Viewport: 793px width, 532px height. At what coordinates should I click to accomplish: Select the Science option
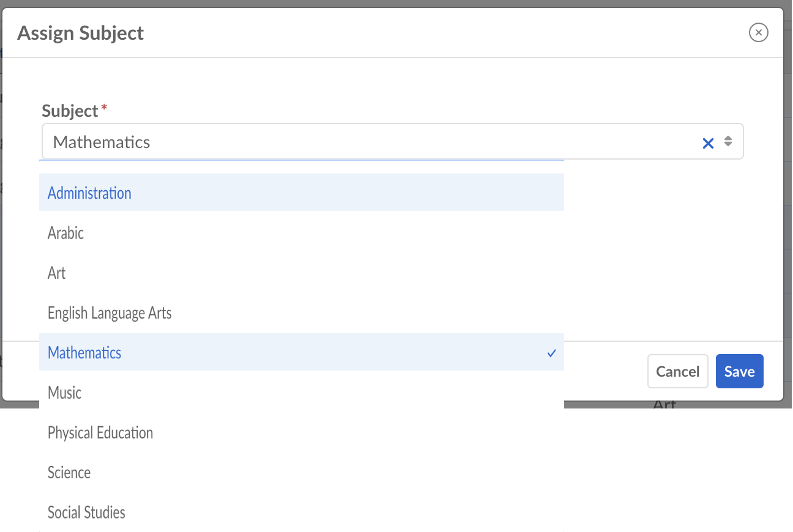pos(69,473)
